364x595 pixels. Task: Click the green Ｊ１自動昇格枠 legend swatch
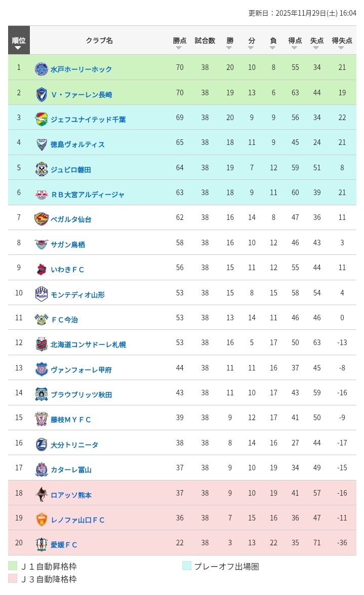click(x=12, y=567)
